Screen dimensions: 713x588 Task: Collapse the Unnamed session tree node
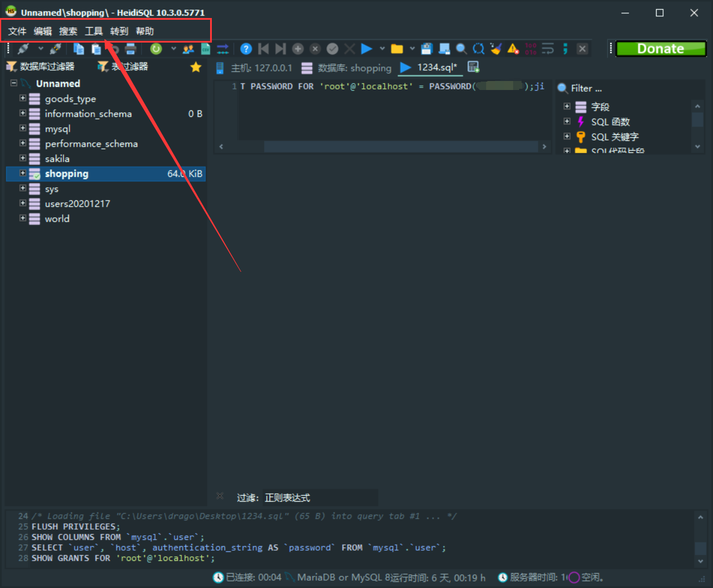click(14, 83)
